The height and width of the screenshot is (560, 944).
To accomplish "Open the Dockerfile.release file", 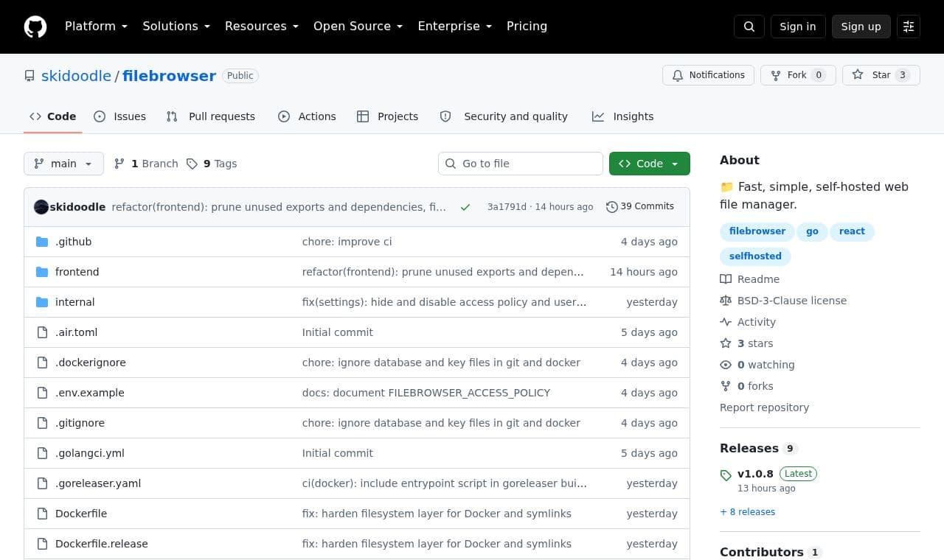I will click(102, 544).
